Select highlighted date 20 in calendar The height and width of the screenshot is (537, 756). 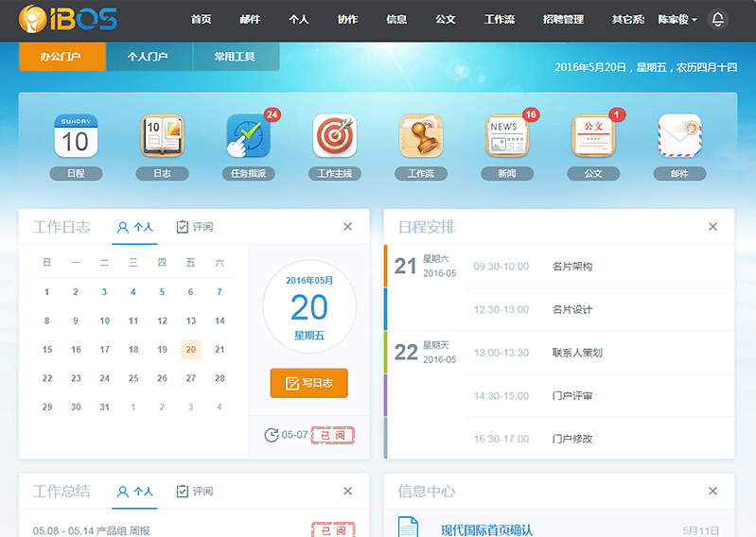[191, 349]
